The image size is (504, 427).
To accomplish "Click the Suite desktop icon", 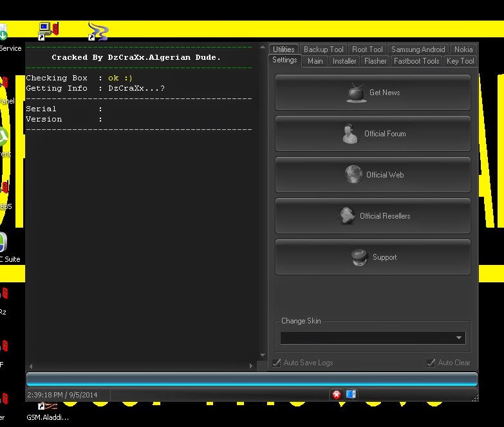I will (10, 248).
